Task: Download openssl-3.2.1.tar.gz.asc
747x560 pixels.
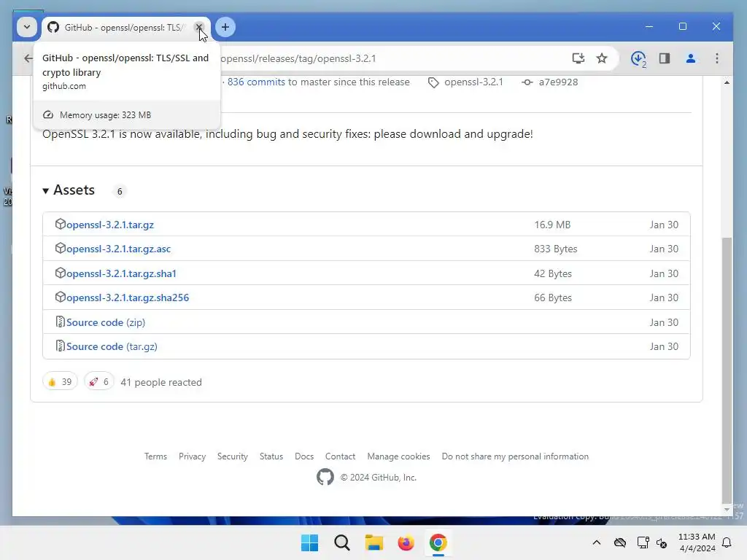Action: point(118,249)
